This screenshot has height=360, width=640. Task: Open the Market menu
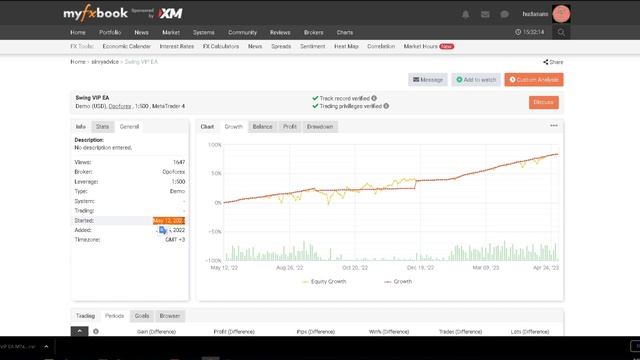tap(171, 32)
